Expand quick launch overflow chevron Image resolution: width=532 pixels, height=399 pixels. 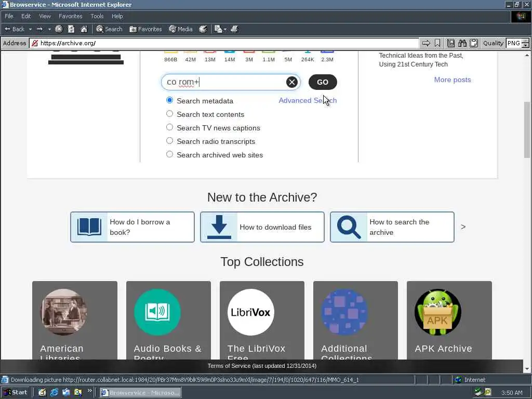[x=89, y=391]
